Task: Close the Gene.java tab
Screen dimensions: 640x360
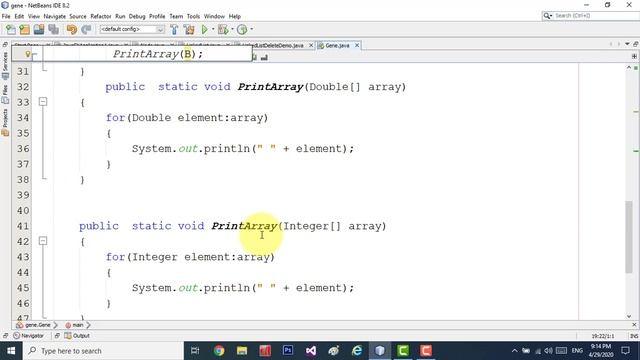Action: pyautogui.click(x=357, y=45)
